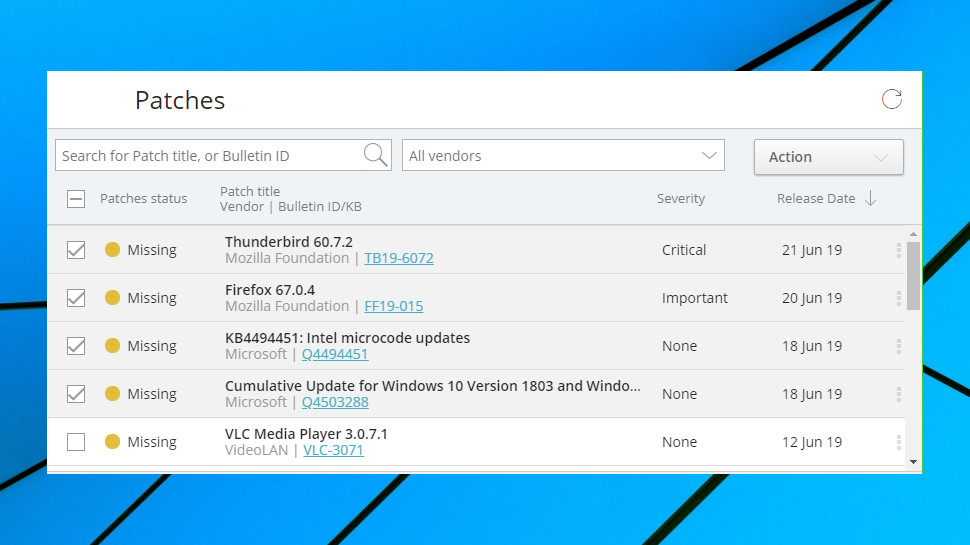The height and width of the screenshot is (545, 970).
Task: Click the 12 Jun 19 release date
Action: tap(812, 442)
